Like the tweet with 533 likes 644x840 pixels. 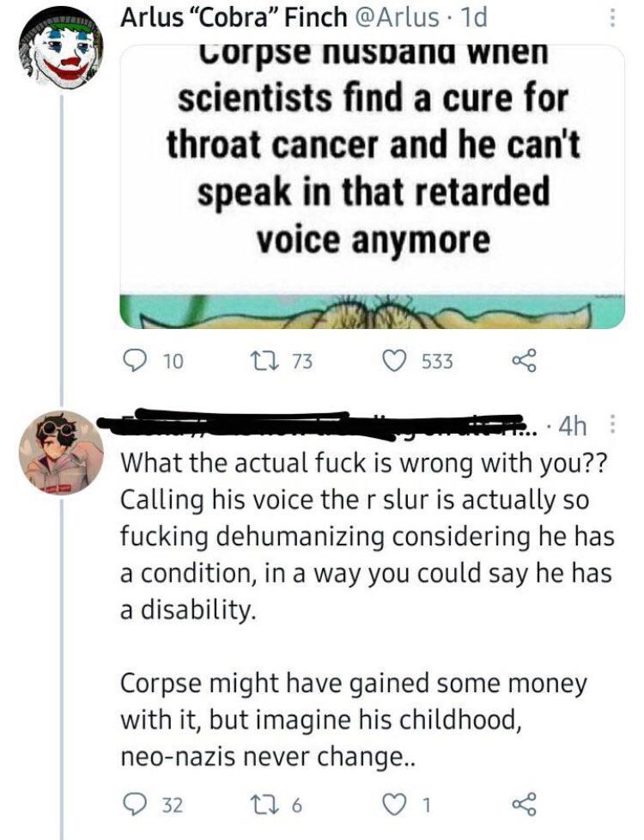click(396, 362)
